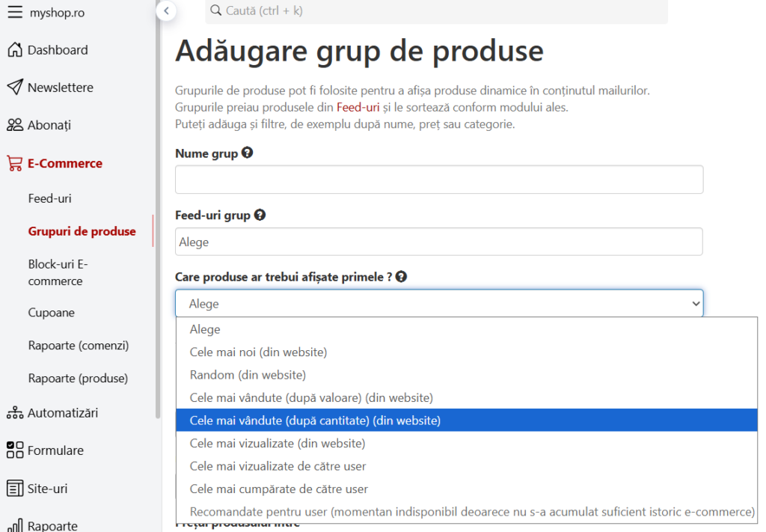Select the Abonați subscribers icon
The height and width of the screenshot is (532, 766).
[13, 124]
